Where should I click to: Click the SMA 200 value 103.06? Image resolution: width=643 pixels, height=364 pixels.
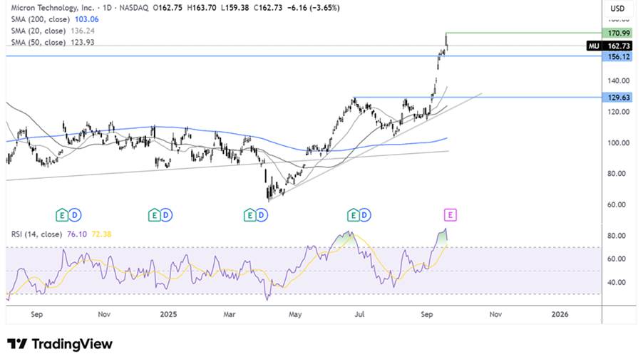click(87, 19)
